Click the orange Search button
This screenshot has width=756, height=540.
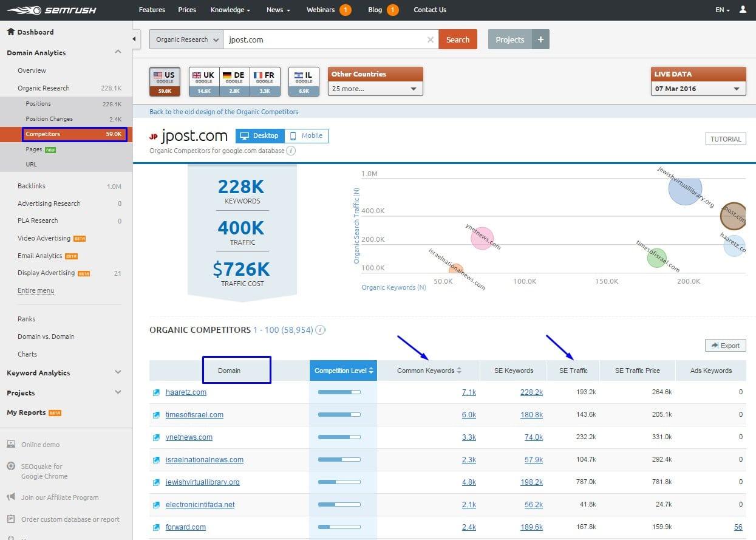pyautogui.click(x=458, y=39)
